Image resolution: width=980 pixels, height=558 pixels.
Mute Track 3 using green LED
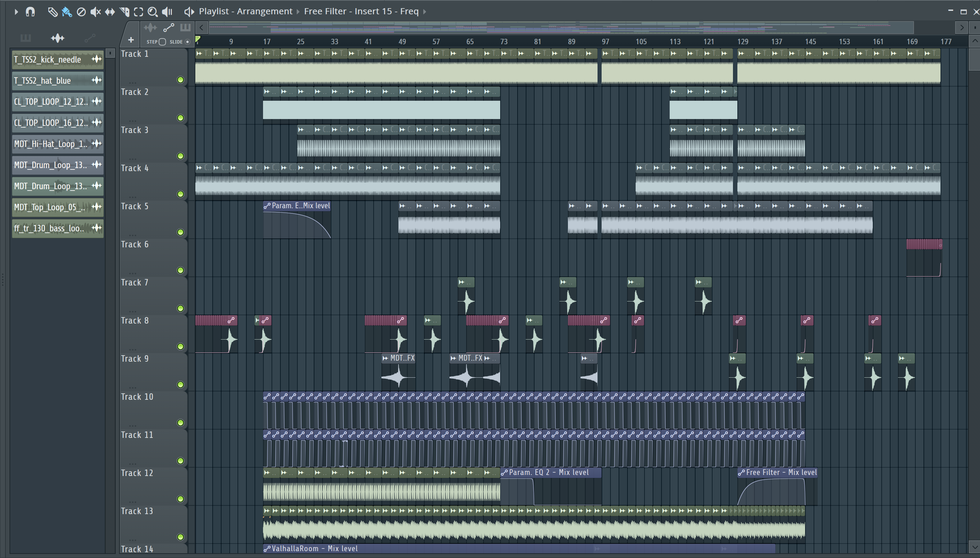click(x=180, y=156)
